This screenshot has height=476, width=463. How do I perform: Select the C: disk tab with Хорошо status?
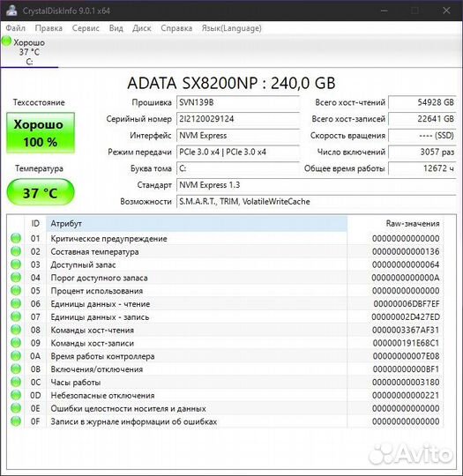[29, 52]
